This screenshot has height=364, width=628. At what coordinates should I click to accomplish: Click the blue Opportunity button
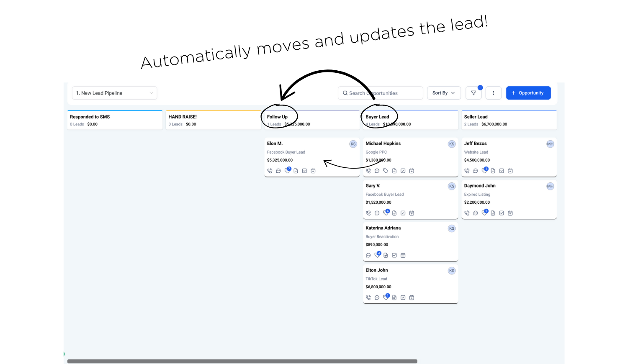[x=528, y=93]
